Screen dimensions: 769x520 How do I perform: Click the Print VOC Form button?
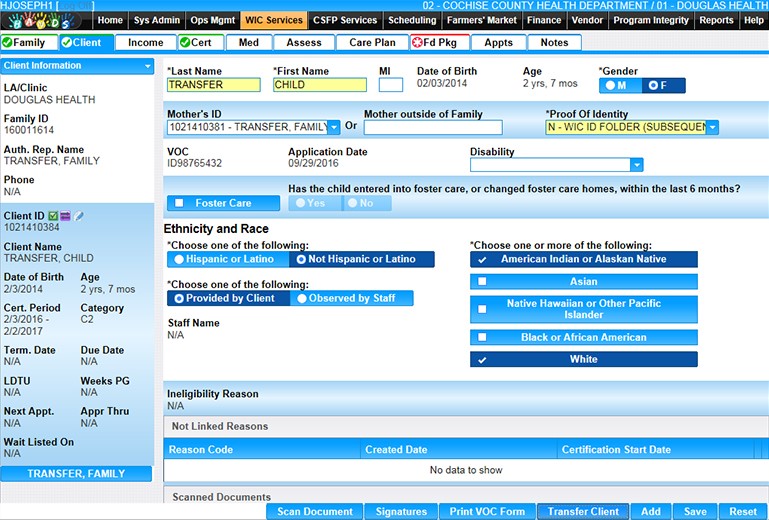click(485, 511)
